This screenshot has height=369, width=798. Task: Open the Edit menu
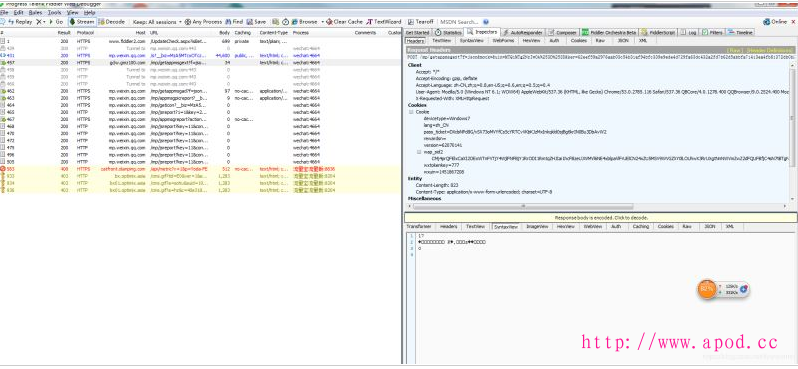19,12
